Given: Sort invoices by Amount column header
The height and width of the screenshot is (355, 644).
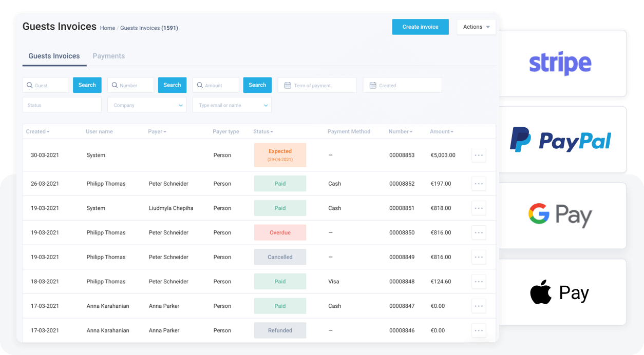Looking at the screenshot, I should tap(441, 132).
